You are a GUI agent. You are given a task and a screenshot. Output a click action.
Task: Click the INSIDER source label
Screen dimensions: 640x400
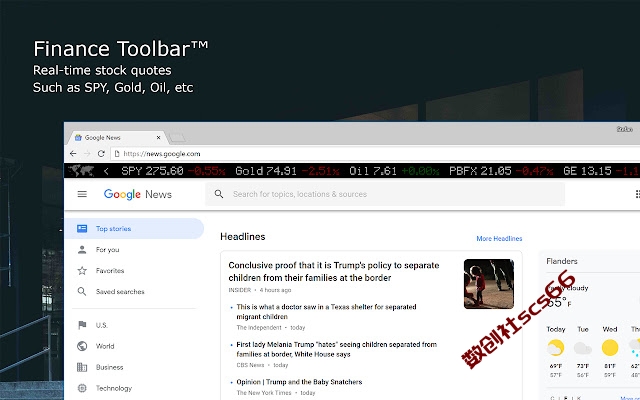(x=240, y=290)
